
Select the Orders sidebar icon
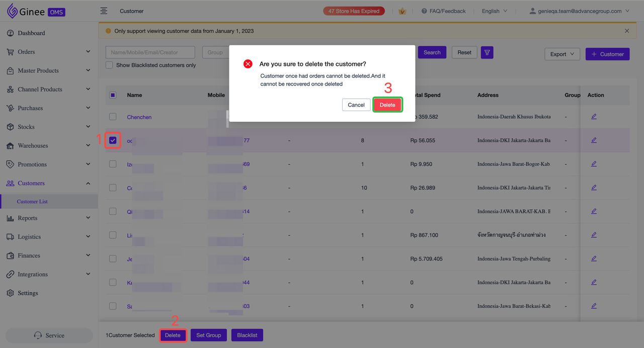tap(11, 51)
